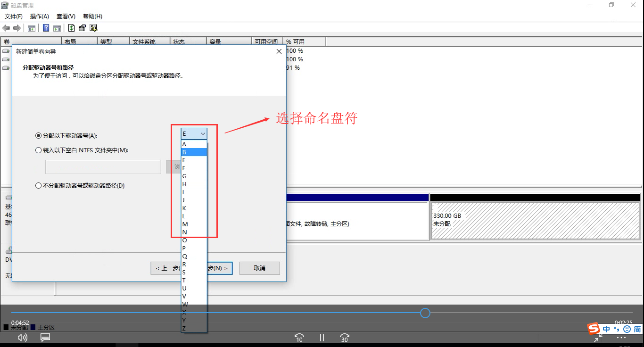Select the 分配以下驱动器号(A) radio button
Screen dimensions: 644x347
(38, 135)
